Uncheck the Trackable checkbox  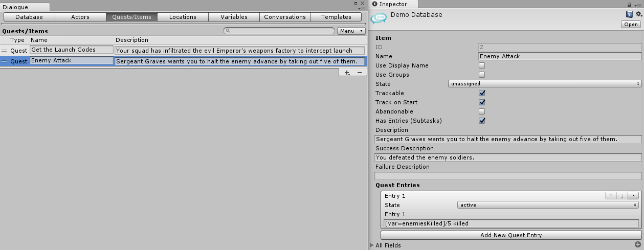click(x=482, y=93)
